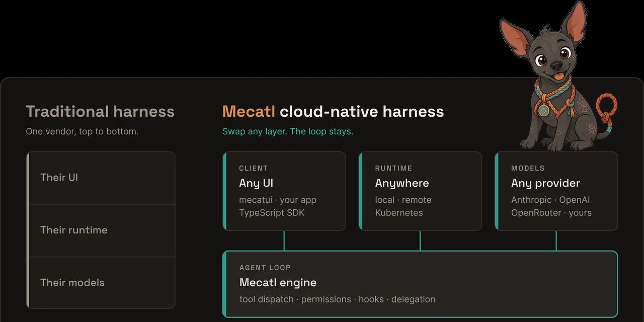Click the "MODELS" card label
This screenshot has width=644, height=322.
tap(528, 168)
